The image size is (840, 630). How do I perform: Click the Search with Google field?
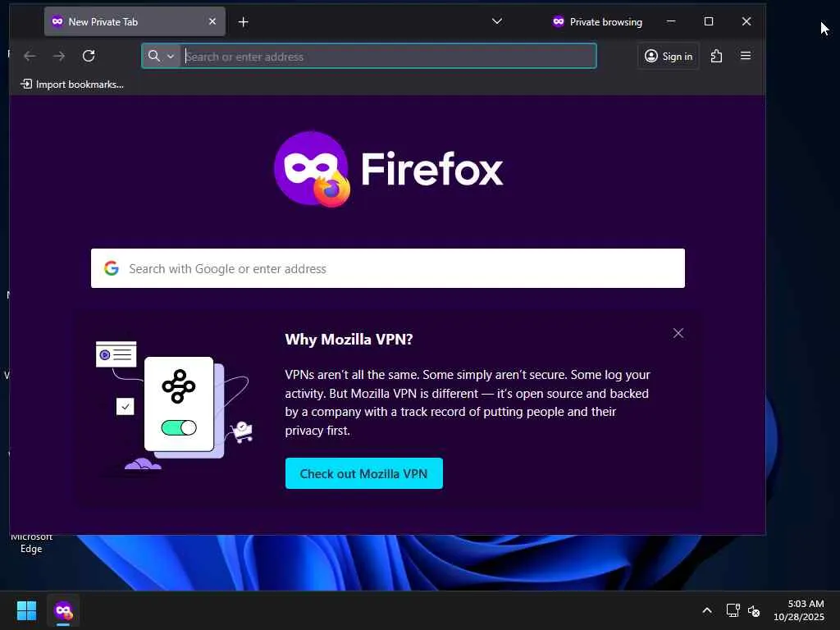click(388, 268)
